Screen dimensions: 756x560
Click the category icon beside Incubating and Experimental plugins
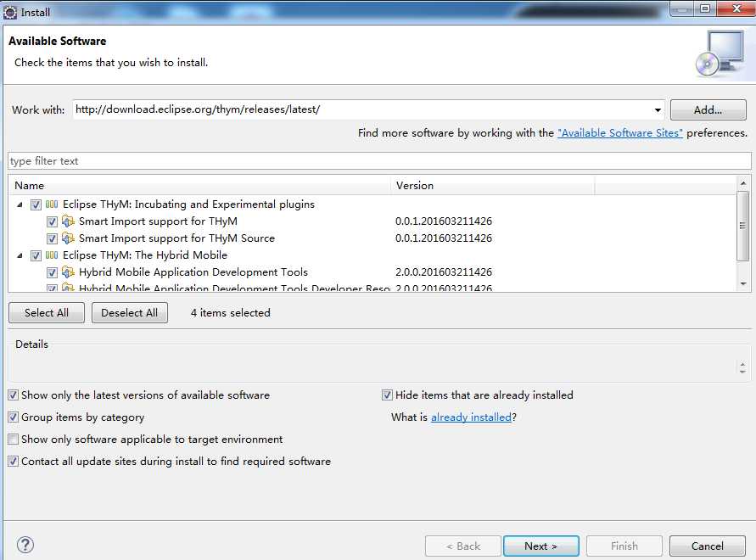click(x=52, y=204)
